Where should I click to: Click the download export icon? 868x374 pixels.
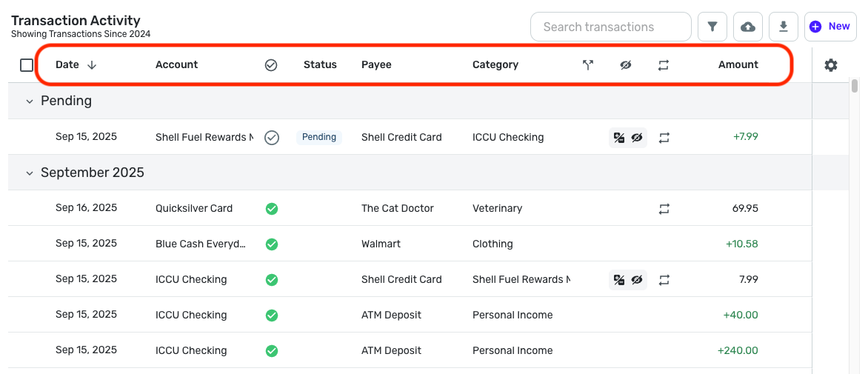pyautogui.click(x=784, y=27)
